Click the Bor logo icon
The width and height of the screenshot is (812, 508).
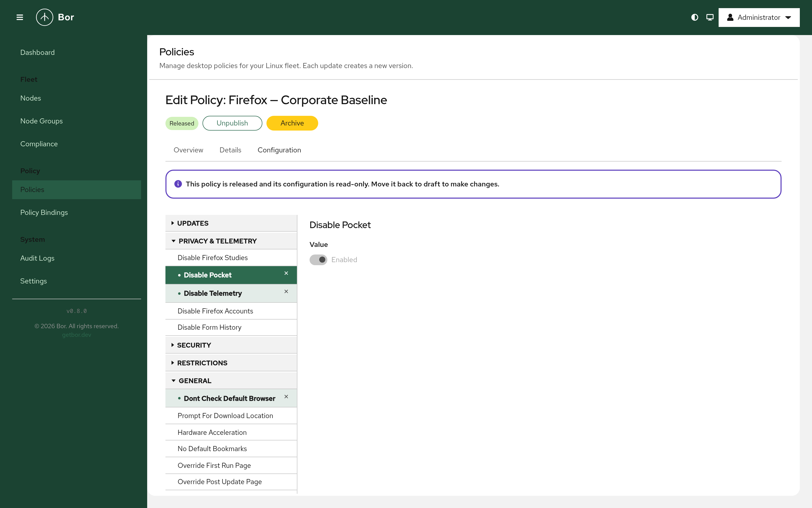point(45,17)
